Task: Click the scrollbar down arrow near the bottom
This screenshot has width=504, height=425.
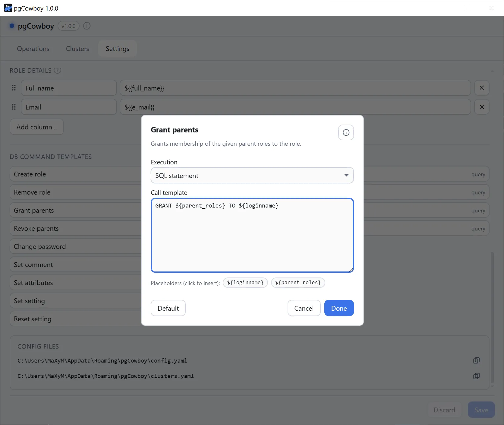Action: pos(492,386)
